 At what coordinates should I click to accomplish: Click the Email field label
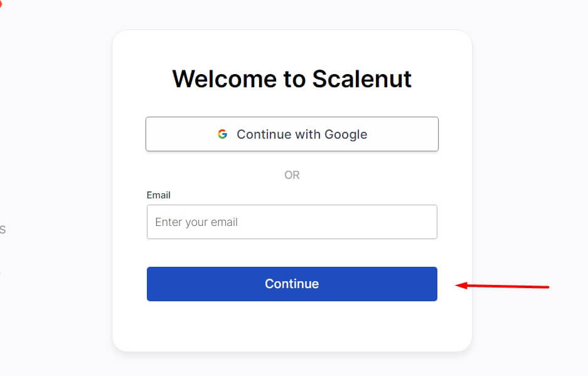coord(158,195)
